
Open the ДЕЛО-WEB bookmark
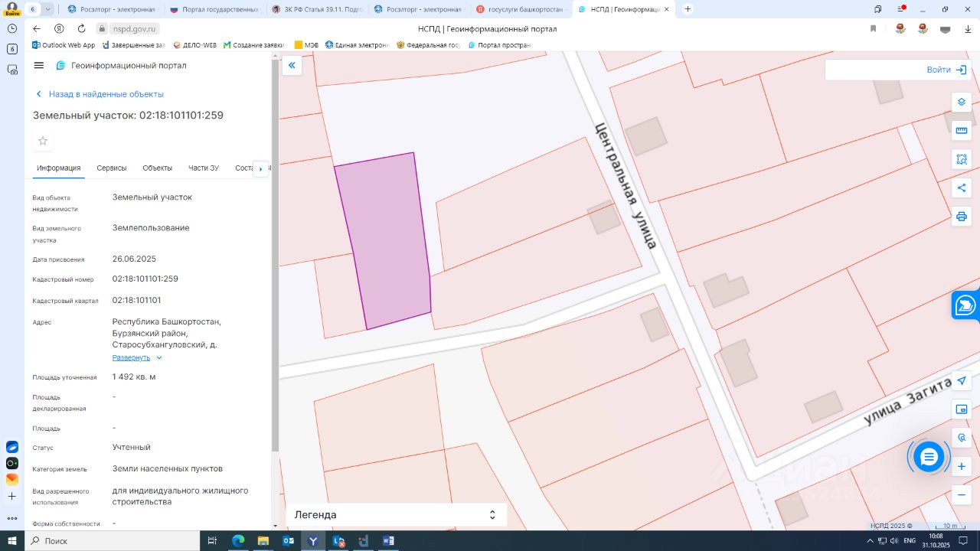pos(195,45)
